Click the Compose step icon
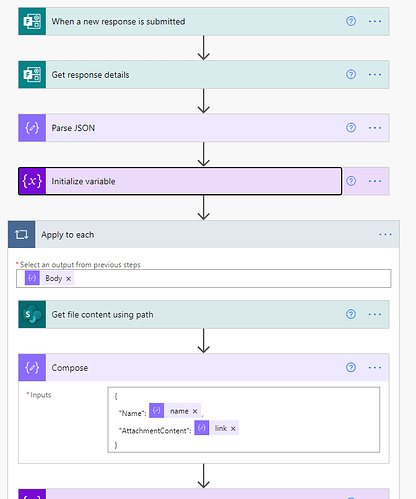This screenshot has width=416, height=499. pos(32,368)
